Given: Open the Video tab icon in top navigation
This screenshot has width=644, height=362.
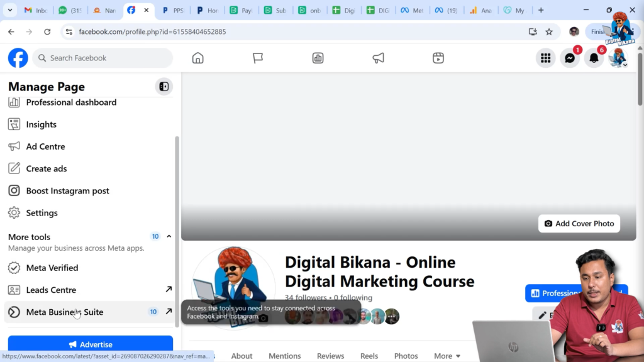Looking at the screenshot, I should pos(438,57).
